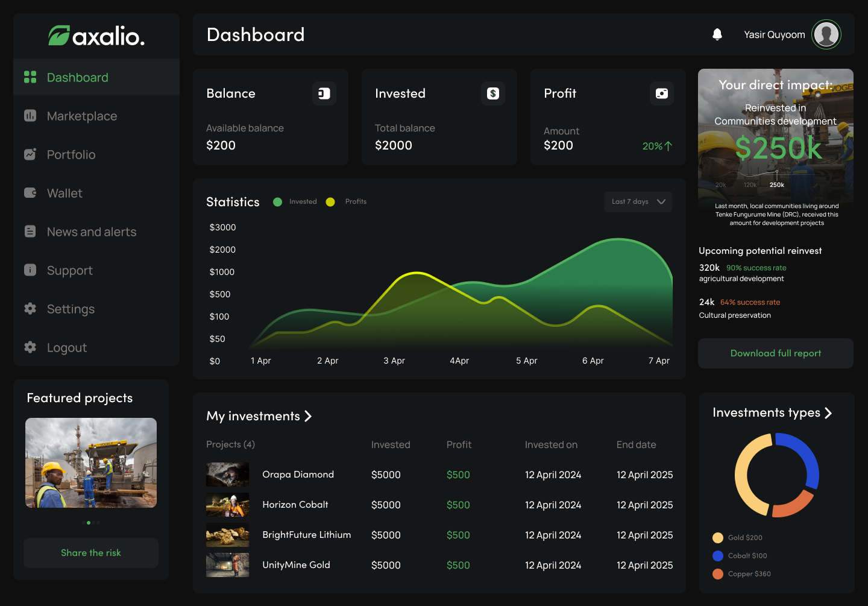This screenshot has height=606, width=868.
Task: Toggle the Gold $200 legend item
Action: click(x=718, y=538)
